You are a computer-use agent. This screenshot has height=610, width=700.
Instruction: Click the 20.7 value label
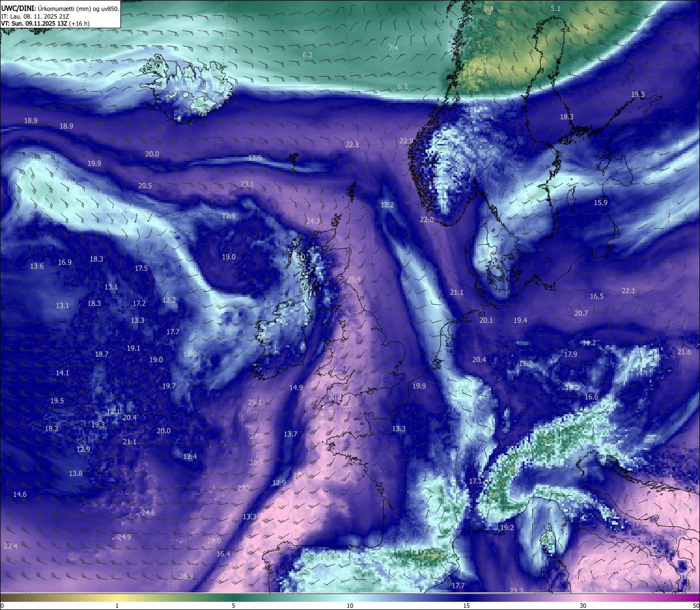(x=581, y=313)
